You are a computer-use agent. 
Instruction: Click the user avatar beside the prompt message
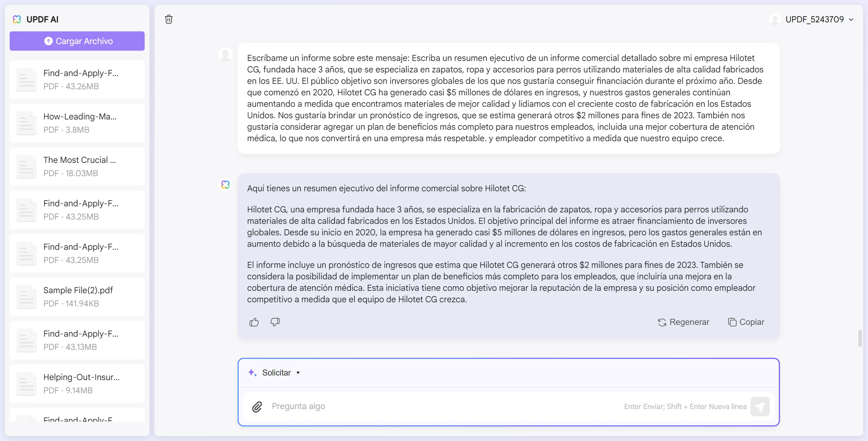225,54
